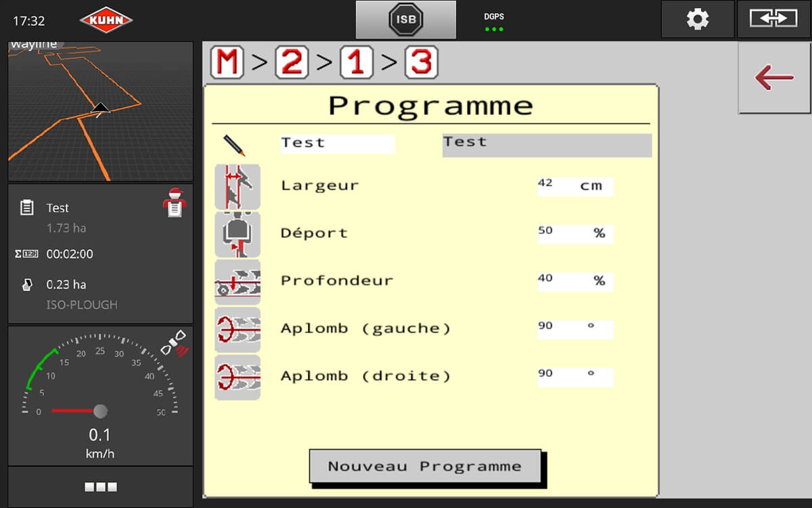The image size is (812, 508).
Task: Select breadcrumb level 2
Action: click(x=292, y=62)
